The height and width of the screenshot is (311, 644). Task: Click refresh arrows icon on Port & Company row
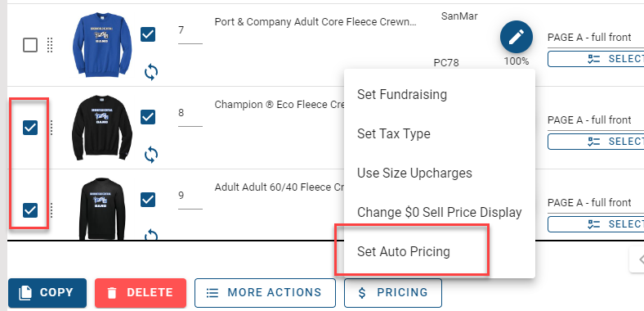(151, 72)
